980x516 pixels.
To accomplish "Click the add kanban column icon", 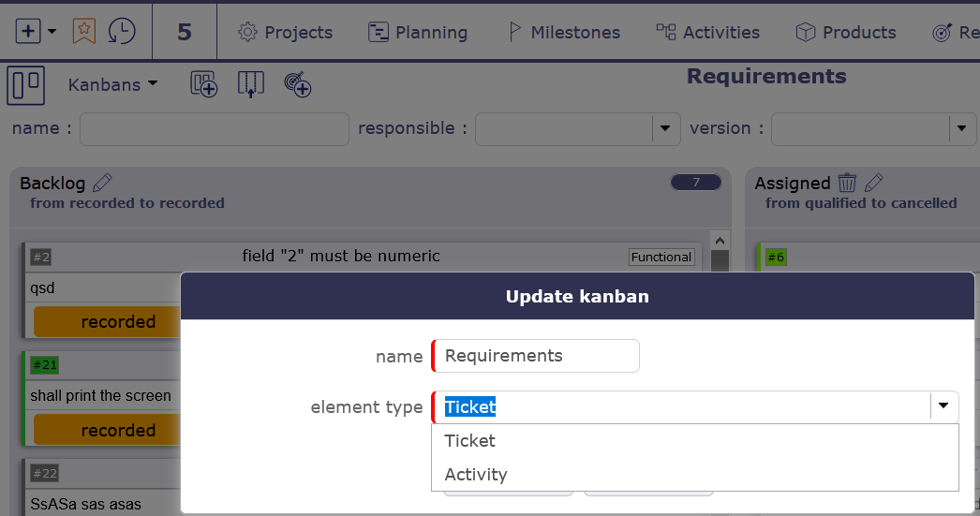I will pos(204,84).
